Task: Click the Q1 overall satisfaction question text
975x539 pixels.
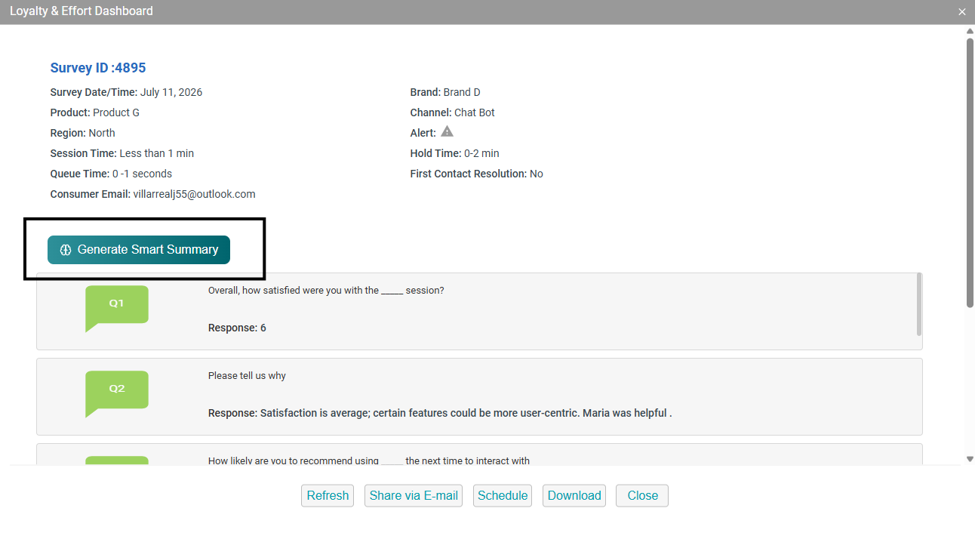Action: click(326, 290)
